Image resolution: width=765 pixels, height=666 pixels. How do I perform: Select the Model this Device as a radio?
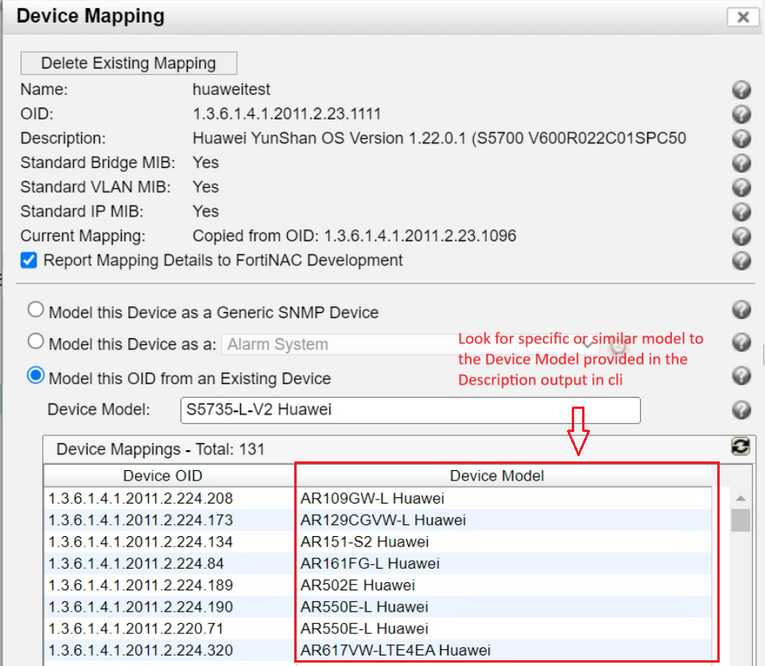[x=36, y=341]
